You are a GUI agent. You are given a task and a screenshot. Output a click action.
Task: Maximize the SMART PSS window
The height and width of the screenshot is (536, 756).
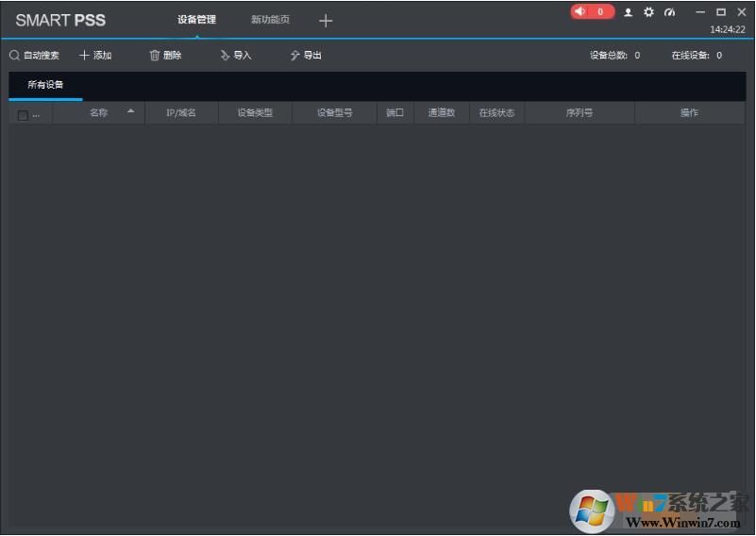click(721, 12)
